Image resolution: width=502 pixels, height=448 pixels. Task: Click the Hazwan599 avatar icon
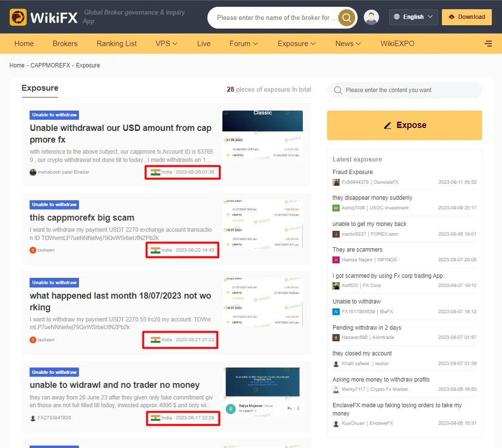tap(336, 337)
